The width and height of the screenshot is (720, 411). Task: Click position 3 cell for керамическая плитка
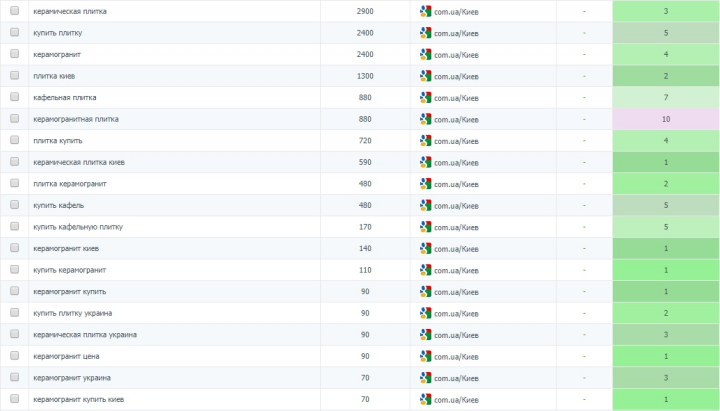666,11
